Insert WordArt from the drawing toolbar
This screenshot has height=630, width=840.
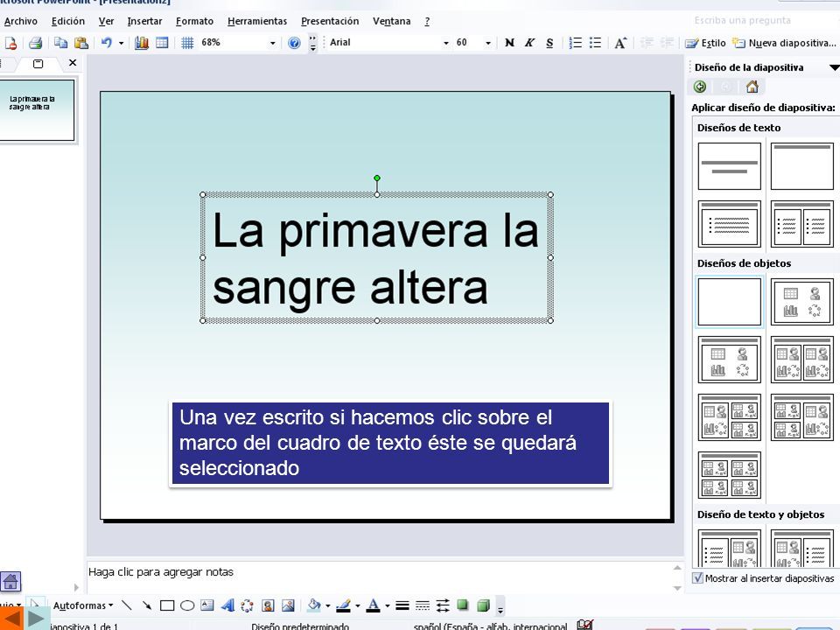pyautogui.click(x=227, y=605)
